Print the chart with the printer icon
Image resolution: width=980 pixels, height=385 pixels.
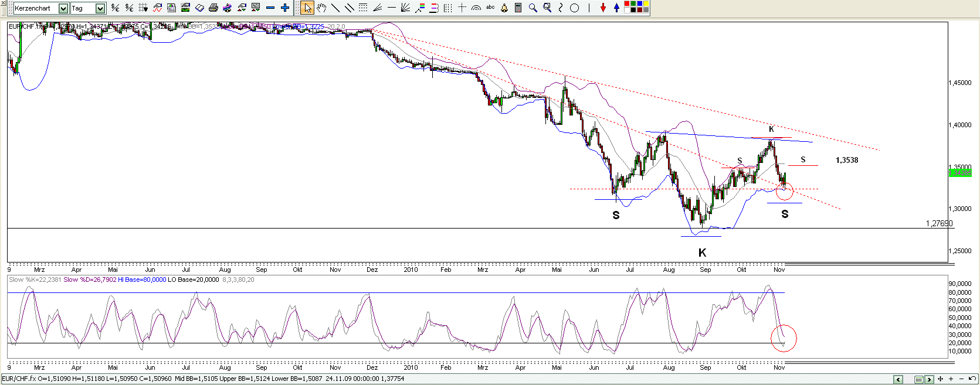[x=213, y=8]
